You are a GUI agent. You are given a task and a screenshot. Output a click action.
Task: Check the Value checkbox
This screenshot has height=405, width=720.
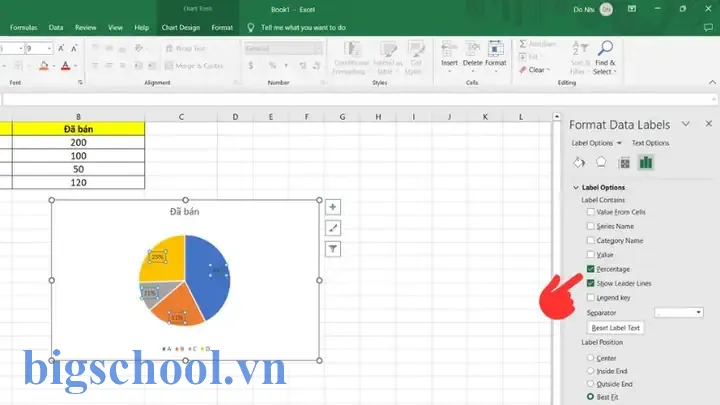point(591,254)
